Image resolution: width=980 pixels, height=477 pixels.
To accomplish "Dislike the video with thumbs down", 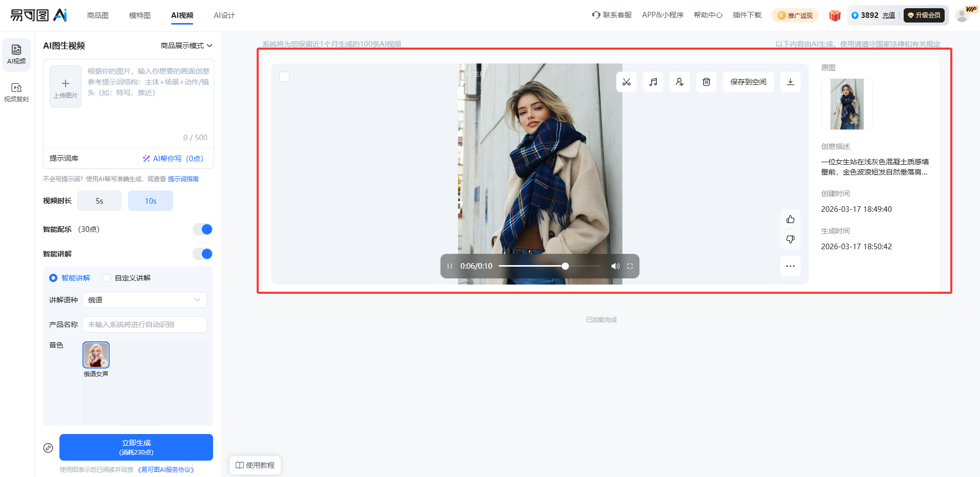I will [x=790, y=240].
